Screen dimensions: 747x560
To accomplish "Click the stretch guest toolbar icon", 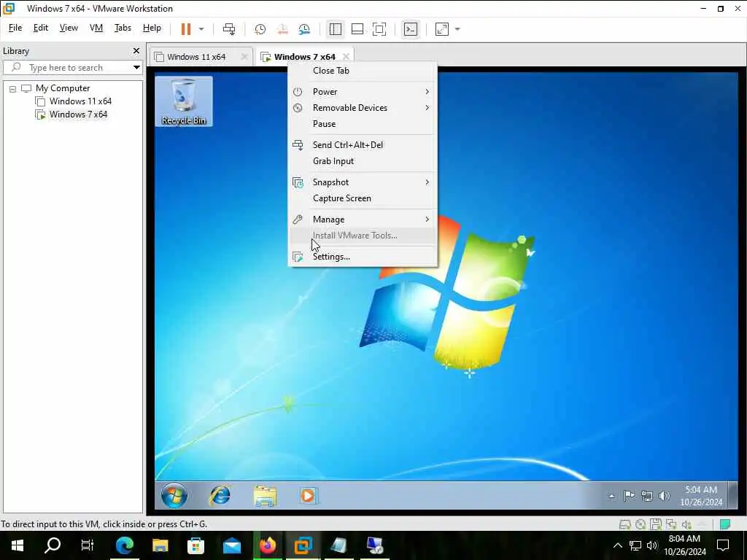I will pos(442,29).
